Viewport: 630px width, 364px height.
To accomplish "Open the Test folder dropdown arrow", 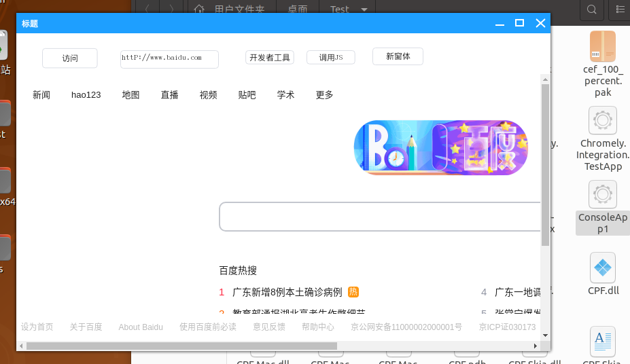I will pyautogui.click(x=365, y=10).
